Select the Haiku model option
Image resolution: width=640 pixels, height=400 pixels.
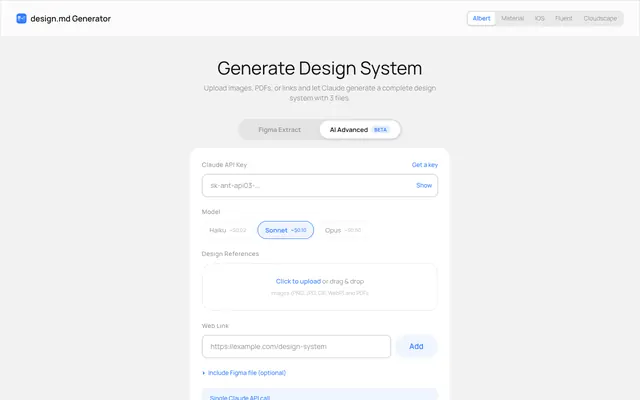[228, 230]
